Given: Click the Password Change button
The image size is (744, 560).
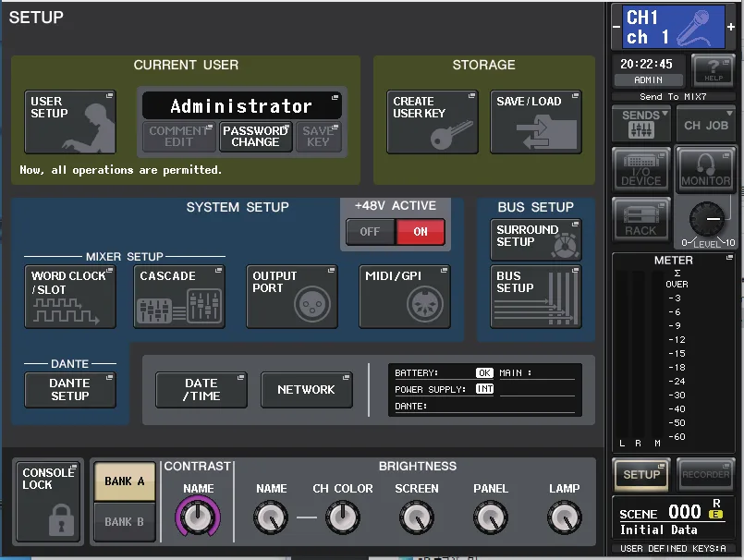Looking at the screenshot, I should (256, 137).
